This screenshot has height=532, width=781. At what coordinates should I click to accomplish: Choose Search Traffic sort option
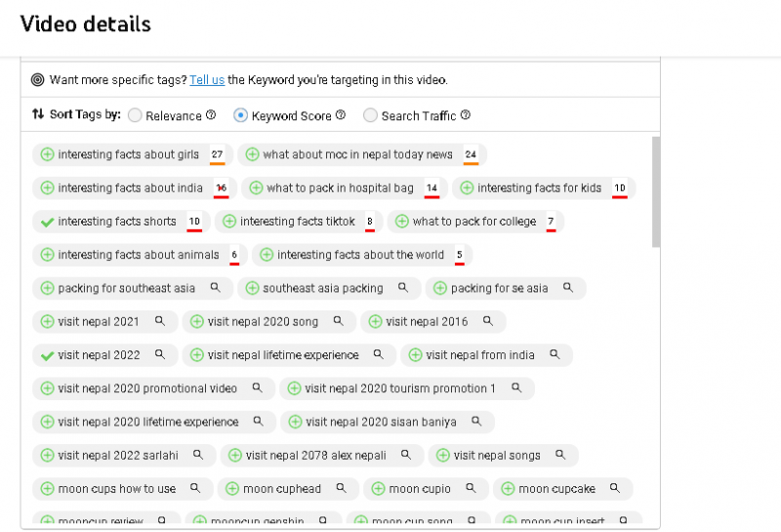[x=370, y=115]
